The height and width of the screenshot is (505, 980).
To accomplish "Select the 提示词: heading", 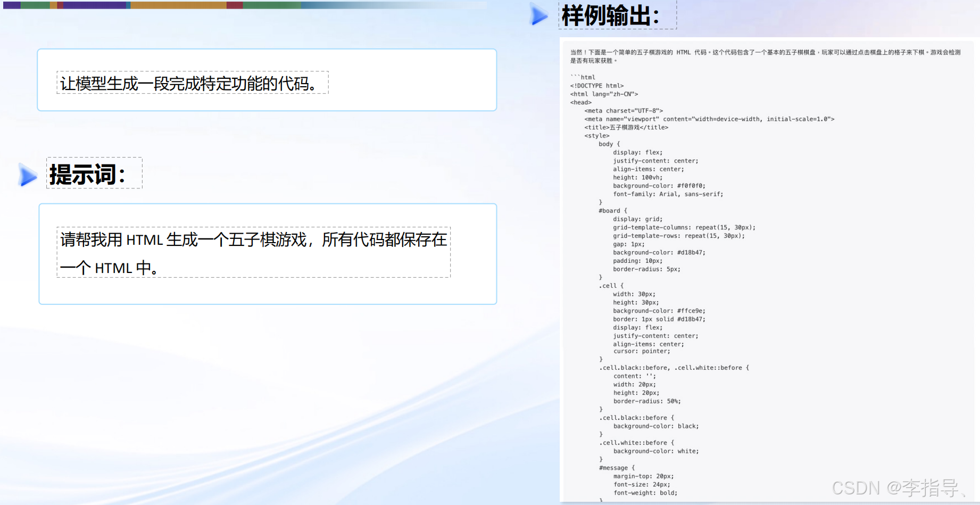I will 88,175.
